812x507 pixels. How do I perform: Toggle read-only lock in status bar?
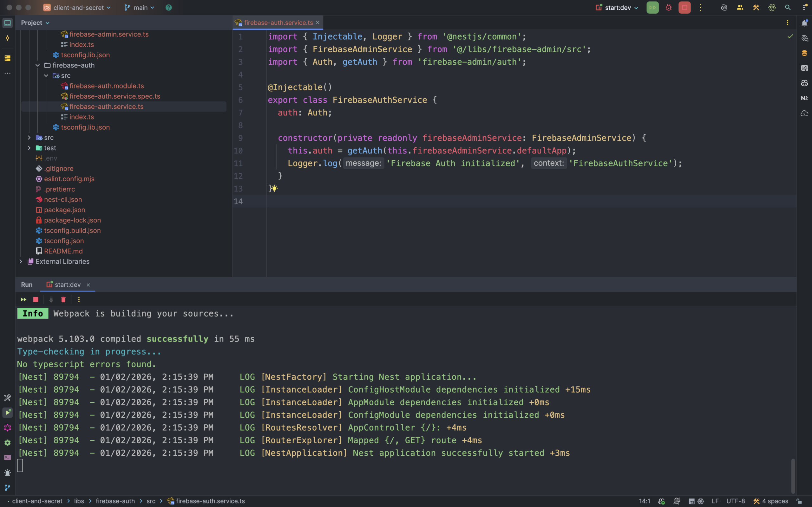(x=799, y=501)
